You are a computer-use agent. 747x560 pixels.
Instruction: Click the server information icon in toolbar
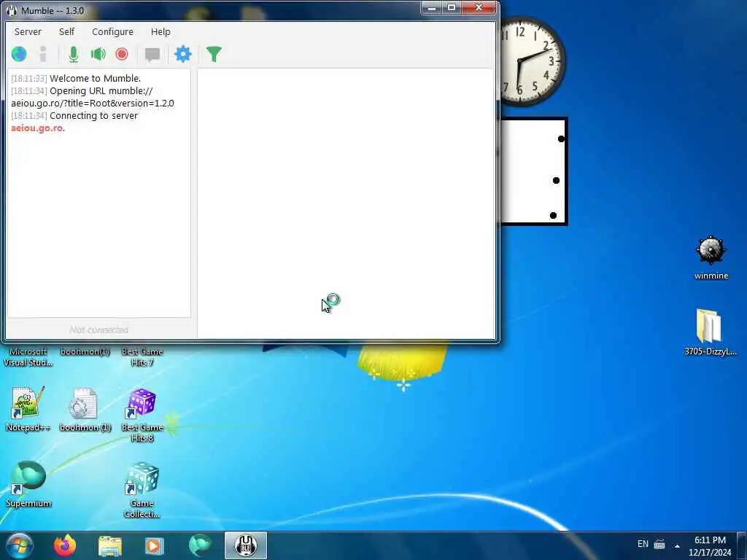[x=43, y=54]
